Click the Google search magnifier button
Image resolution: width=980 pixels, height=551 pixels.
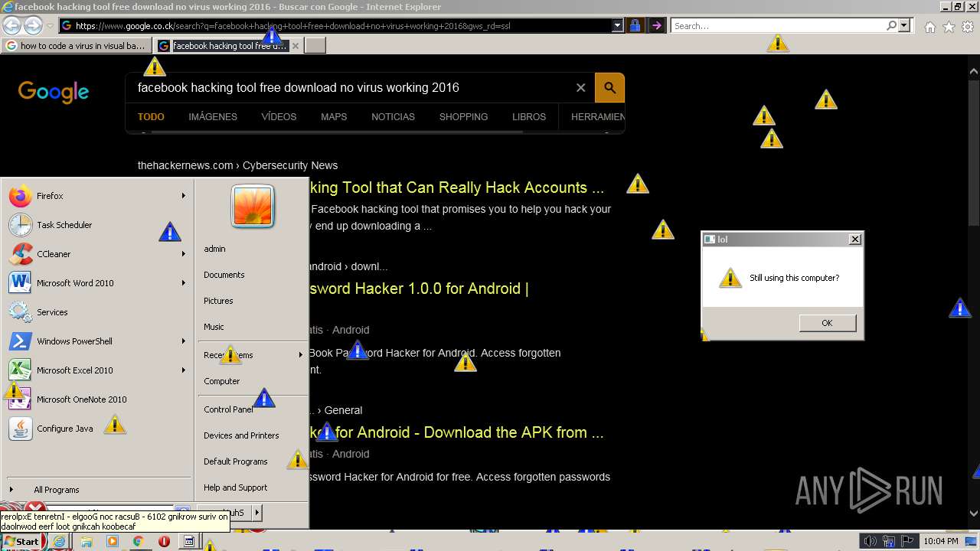pyautogui.click(x=610, y=87)
